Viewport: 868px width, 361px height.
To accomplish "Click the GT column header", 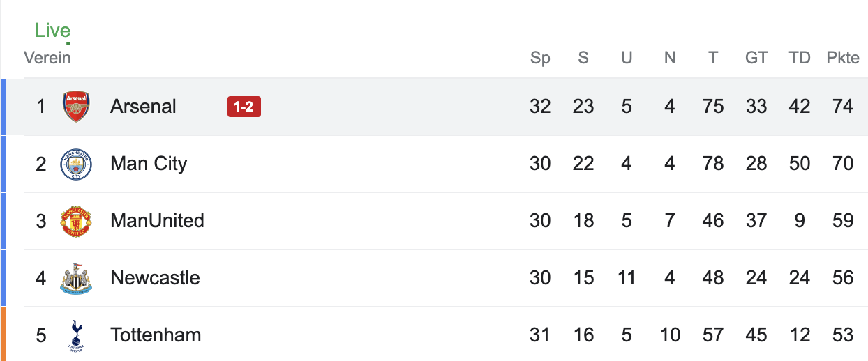I will [x=756, y=58].
